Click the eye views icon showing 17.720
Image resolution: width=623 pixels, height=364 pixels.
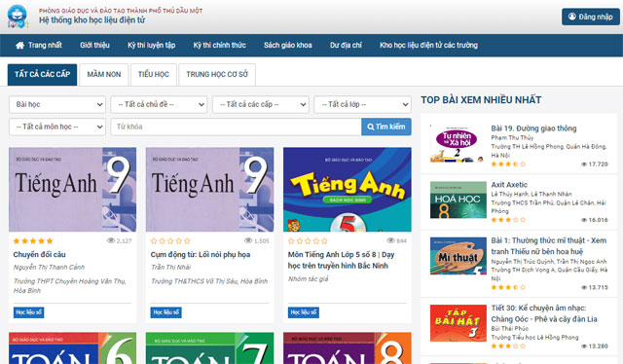click(584, 164)
